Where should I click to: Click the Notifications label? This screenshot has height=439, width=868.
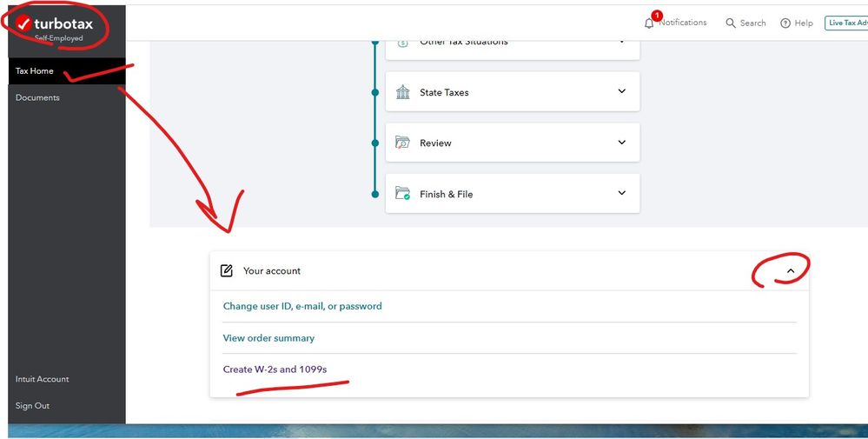[x=683, y=23]
